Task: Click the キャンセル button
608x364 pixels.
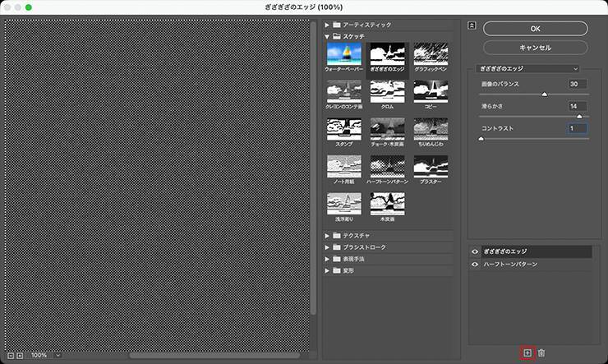Action: point(535,48)
